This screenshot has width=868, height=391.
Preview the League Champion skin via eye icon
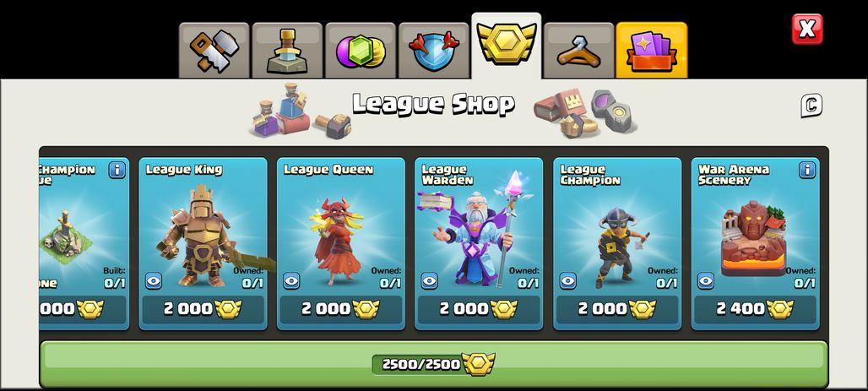tap(568, 280)
